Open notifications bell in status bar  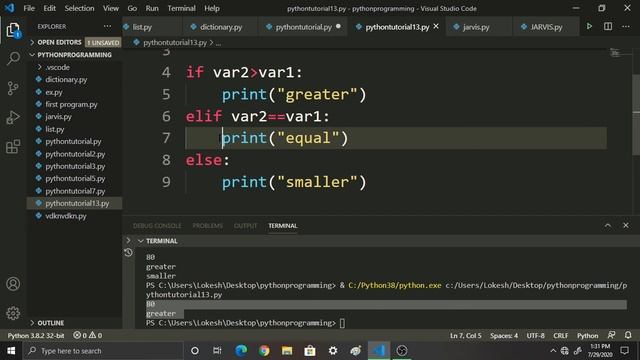pos(628,335)
